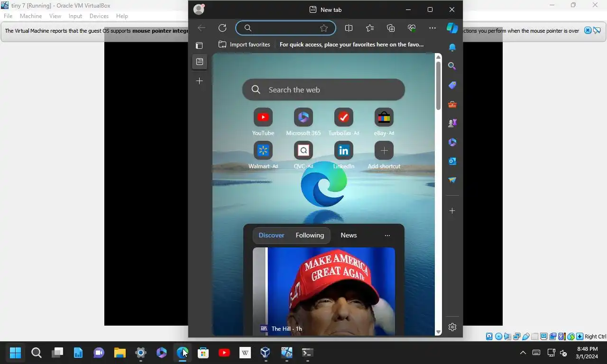607x364 pixels.
Task: Add this page to favorites star
Action: [324, 28]
